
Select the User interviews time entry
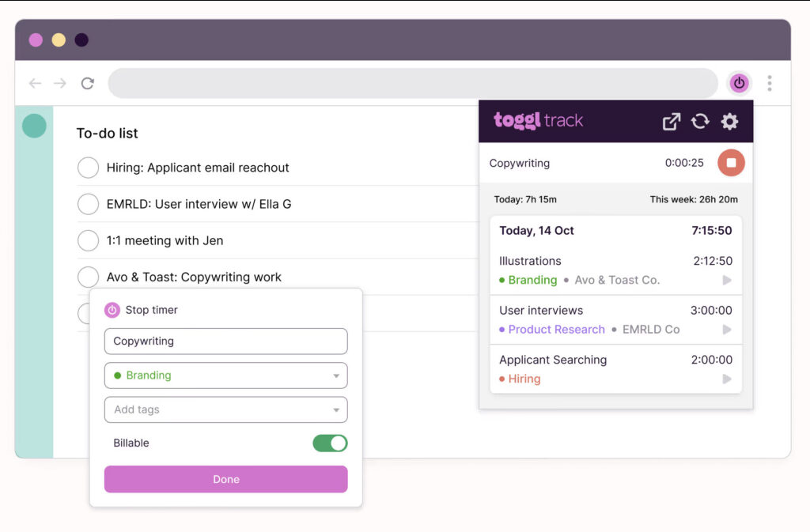(615, 320)
